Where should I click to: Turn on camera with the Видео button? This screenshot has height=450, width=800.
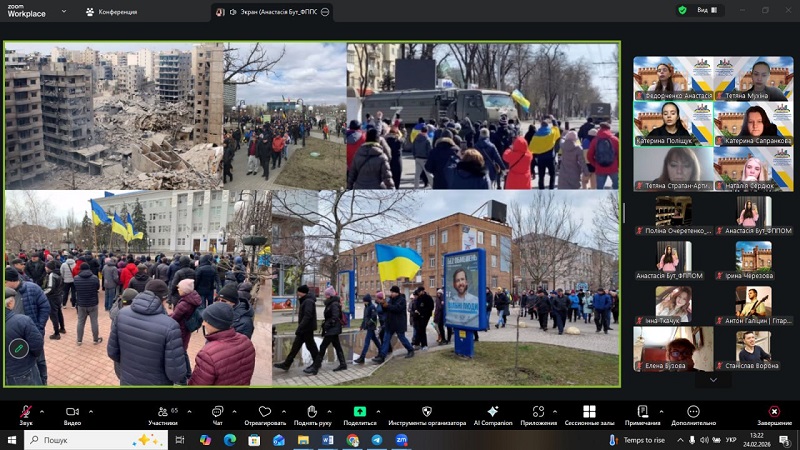click(72, 412)
